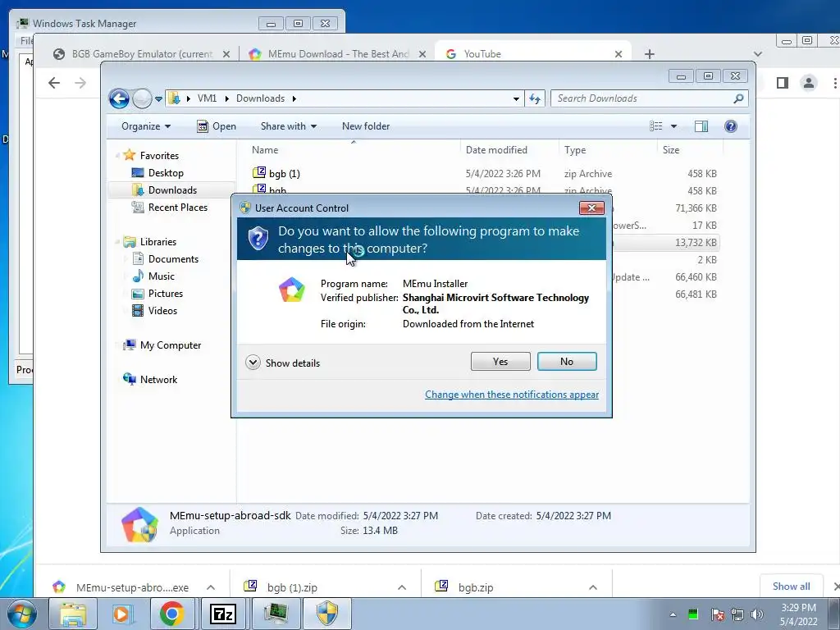The width and height of the screenshot is (840, 630).
Task: Switch to MEmu Download browser tab
Action: 338,54
